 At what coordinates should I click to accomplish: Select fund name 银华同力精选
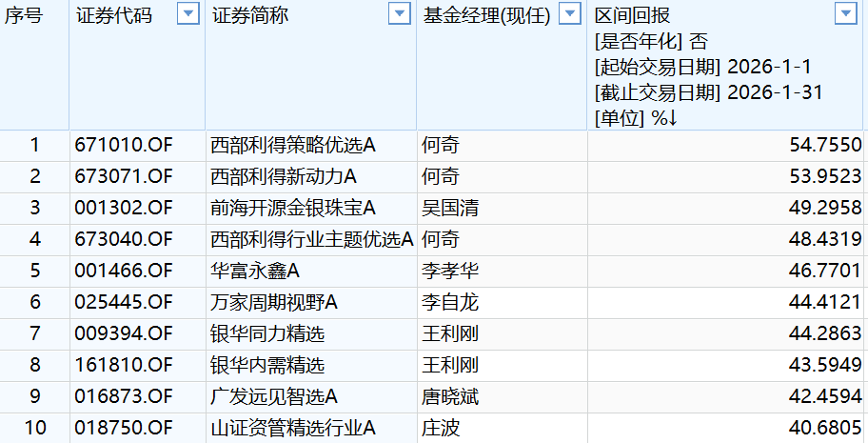click(x=267, y=333)
